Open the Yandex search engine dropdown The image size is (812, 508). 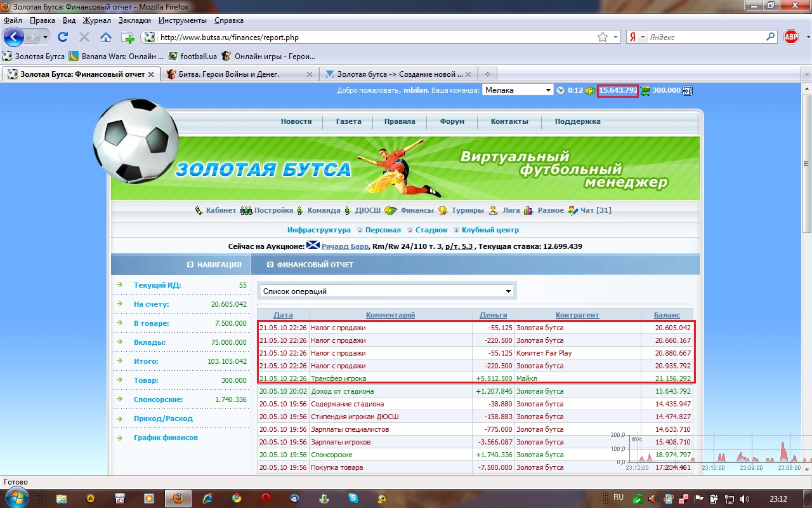tap(636, 37)
